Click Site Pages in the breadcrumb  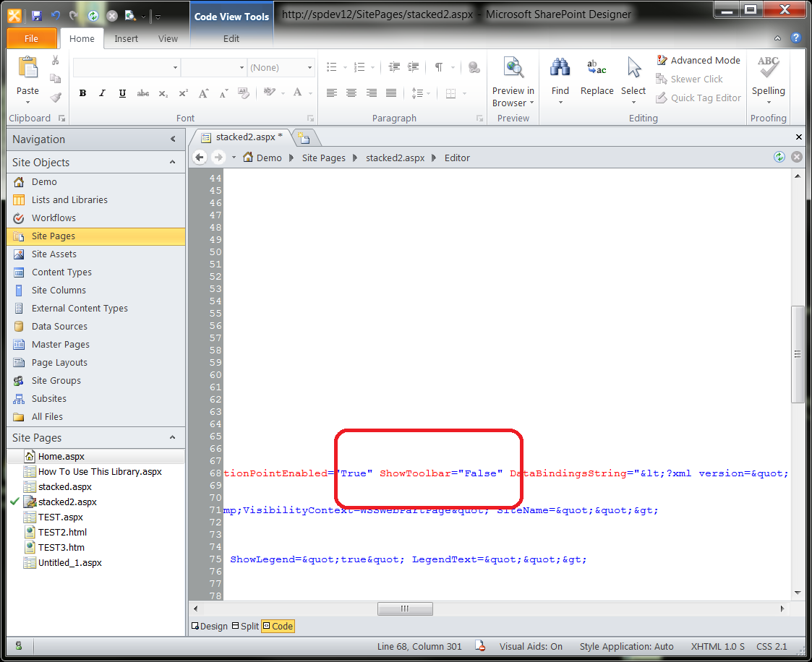pyautogui.click(x=324, y=158)
